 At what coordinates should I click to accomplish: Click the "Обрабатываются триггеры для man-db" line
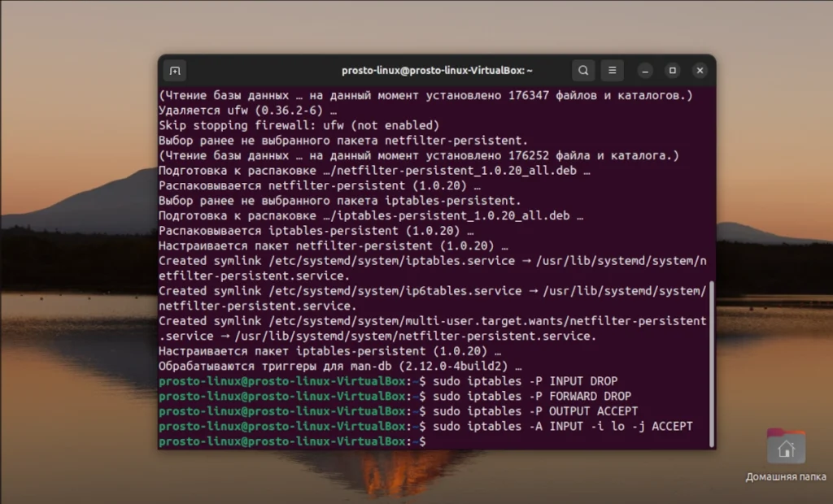[x=340, y=367]
